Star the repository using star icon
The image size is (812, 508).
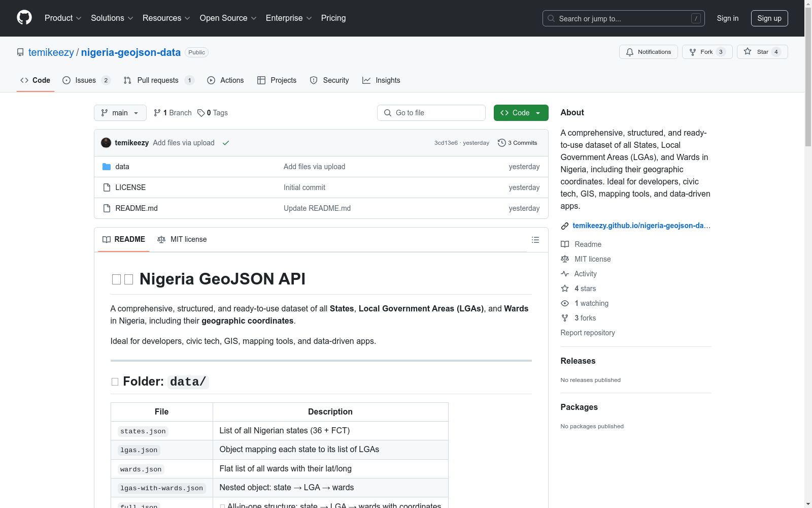point(748,51)
